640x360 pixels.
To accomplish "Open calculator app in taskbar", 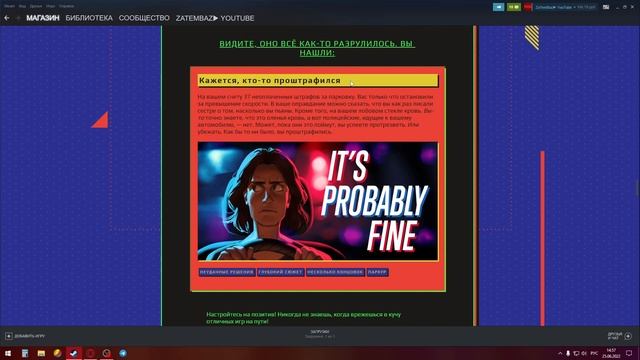I will [25, 353].
